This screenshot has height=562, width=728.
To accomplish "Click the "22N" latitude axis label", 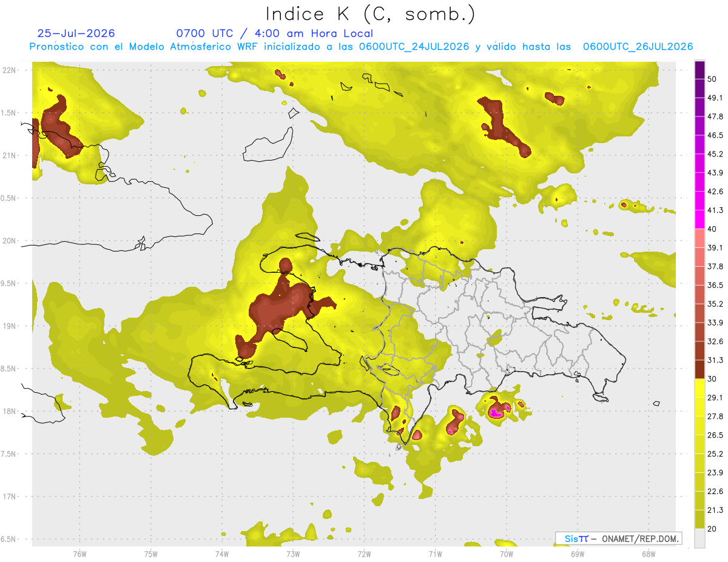I will pyautogui.click(x=10, y=70).
